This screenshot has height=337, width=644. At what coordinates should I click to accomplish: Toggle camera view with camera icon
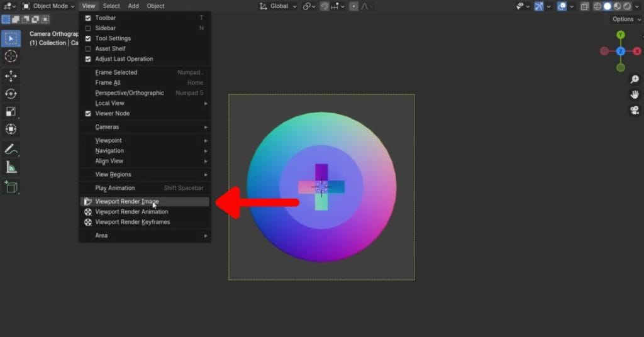click(635, 110)
